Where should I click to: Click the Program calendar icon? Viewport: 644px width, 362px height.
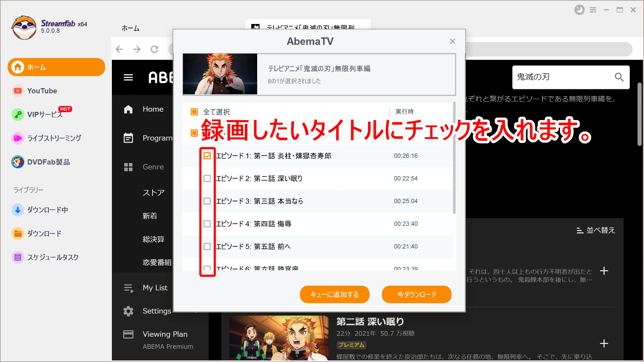128,138
